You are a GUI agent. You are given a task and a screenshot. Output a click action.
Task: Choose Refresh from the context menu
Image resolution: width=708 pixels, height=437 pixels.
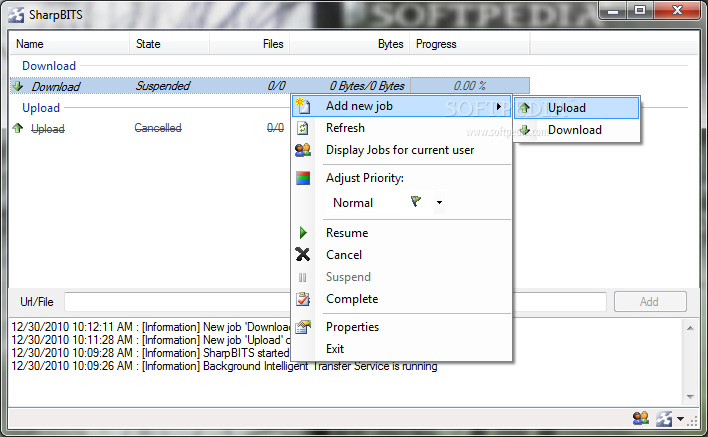coord(401,128)
